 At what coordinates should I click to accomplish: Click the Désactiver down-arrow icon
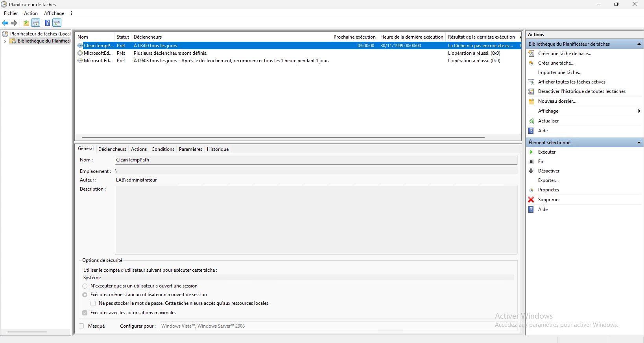pyautogui.click(x=531, y=171)
